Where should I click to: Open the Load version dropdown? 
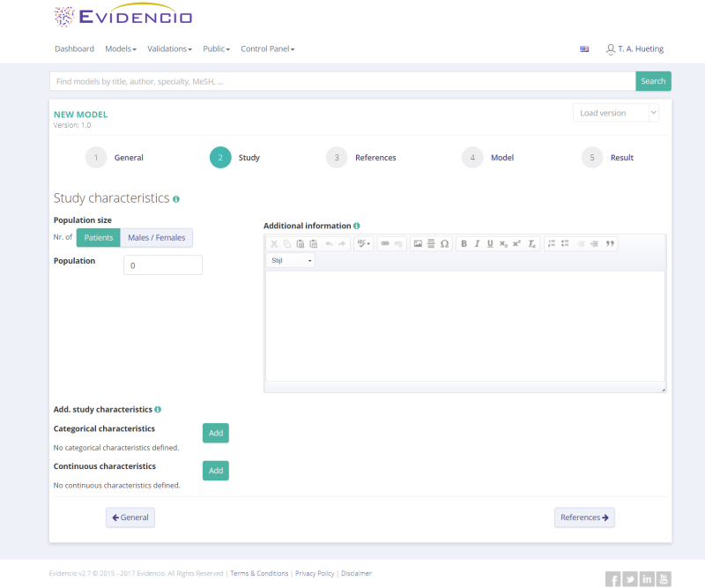coord(615,113)
